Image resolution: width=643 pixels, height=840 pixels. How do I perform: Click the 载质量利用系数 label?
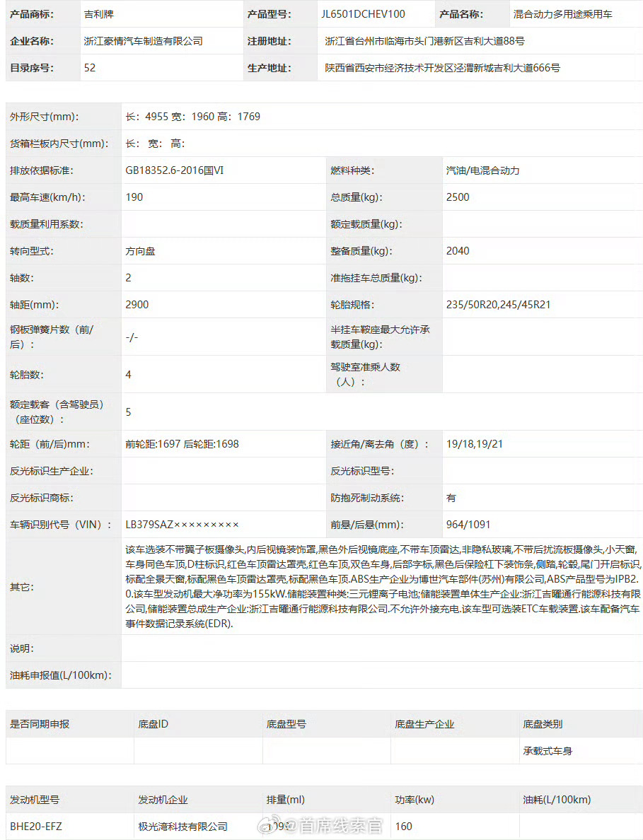(x=46, y=224)
